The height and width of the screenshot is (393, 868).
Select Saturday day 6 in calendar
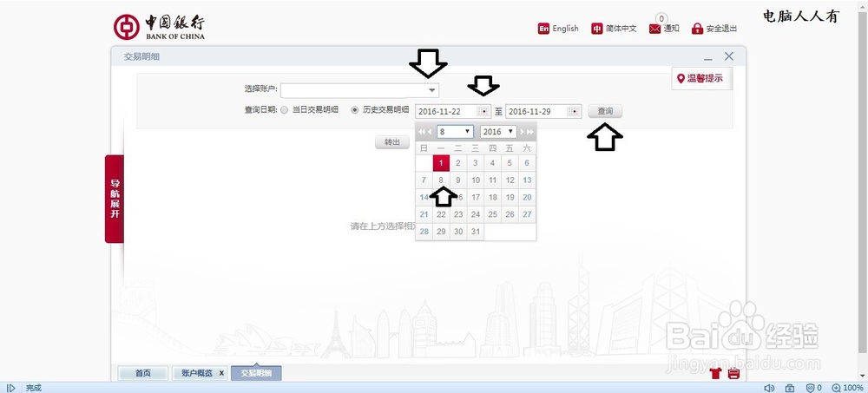527,163
